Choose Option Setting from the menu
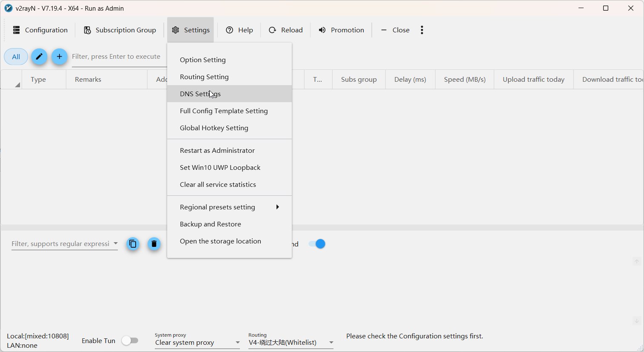This screenshot has height=352, width=644. pos(229,60)
